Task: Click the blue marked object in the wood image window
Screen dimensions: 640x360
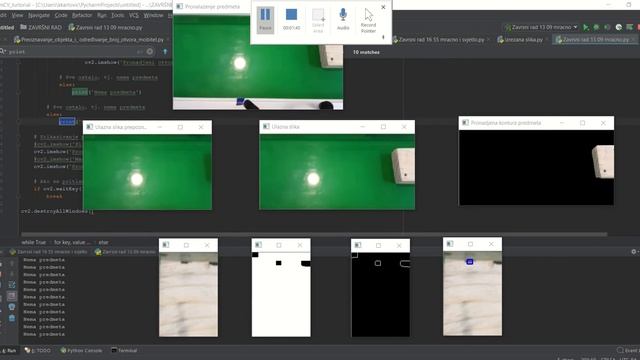Action: (x=470, y=261)
